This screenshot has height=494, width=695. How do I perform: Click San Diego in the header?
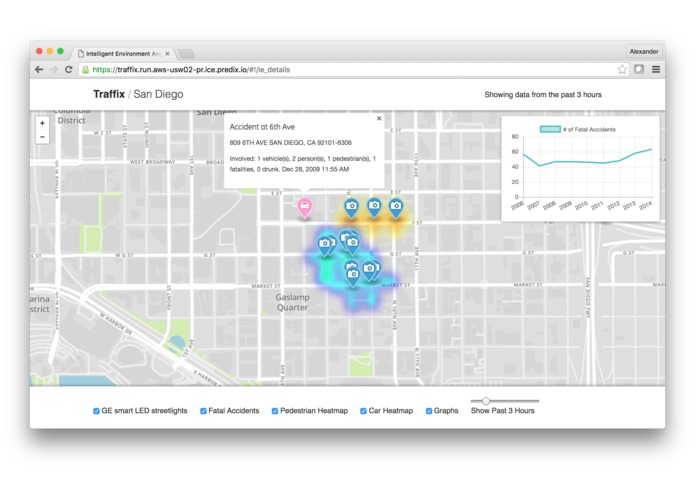pos(158,94)
